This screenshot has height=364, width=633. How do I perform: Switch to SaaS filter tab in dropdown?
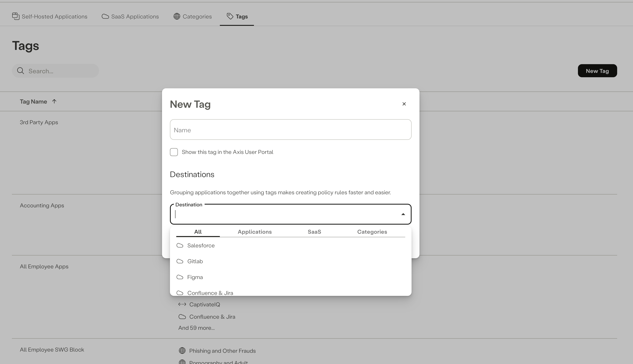coord(314,232)
